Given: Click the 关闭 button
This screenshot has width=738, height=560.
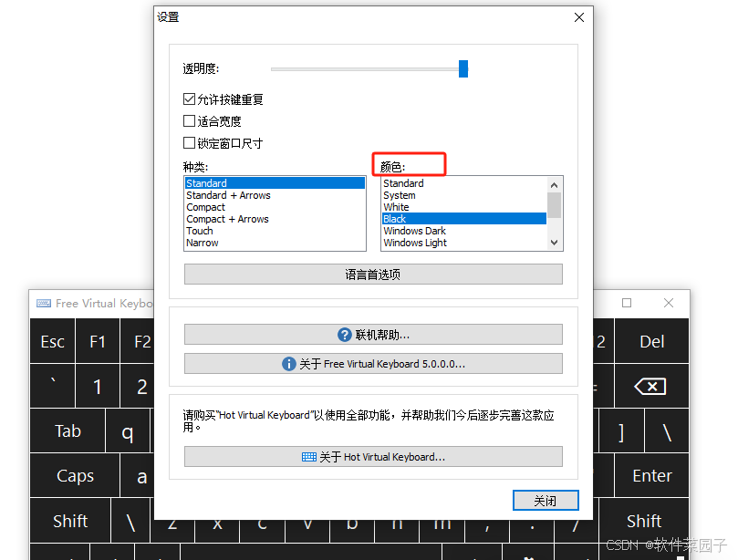Looking at the screenshot, I should tap(546, 500).
